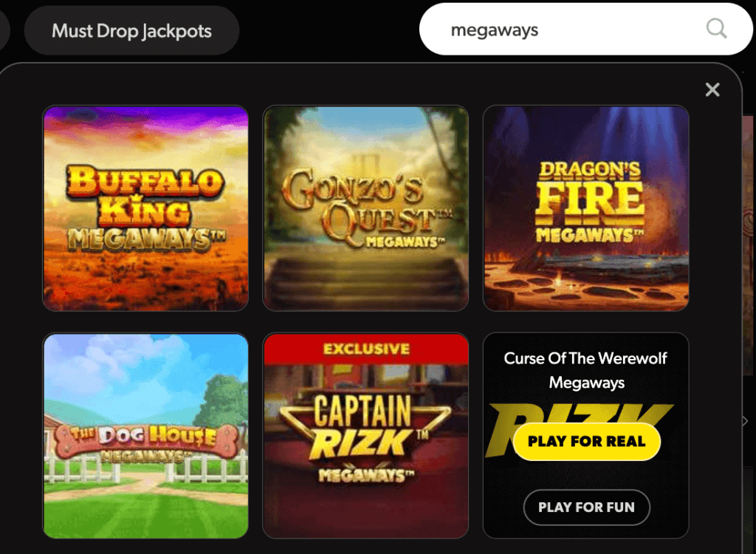Screen dimensions: 756x554
Task: Click the Play For Real button
Action: tap(587, 441)
